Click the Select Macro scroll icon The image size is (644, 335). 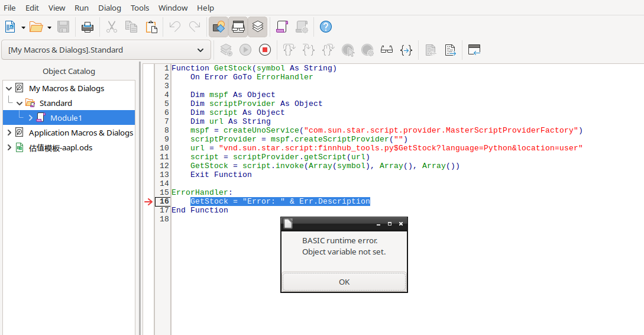pyautogui.click(x=281, y=27)
